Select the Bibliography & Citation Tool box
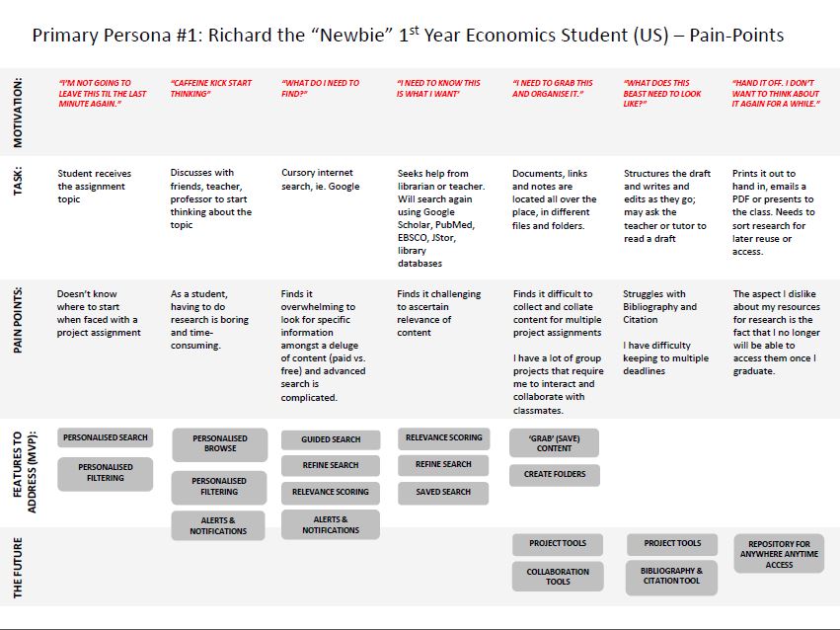 (x=670, y=577)
